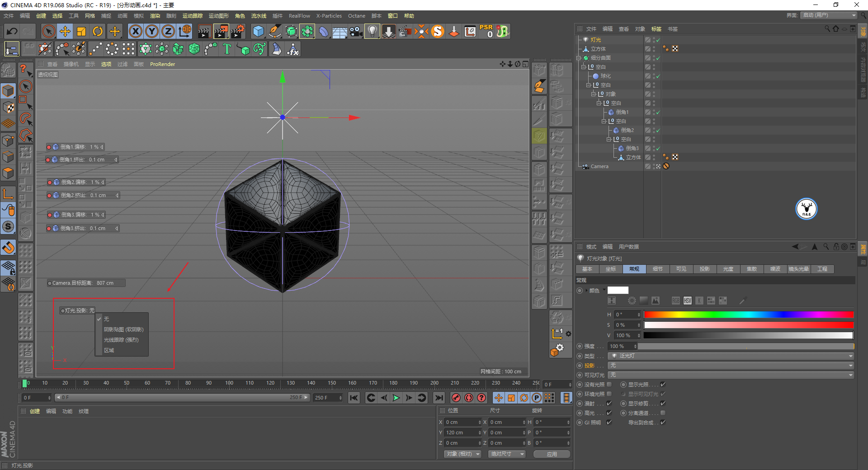The height and width of the screenshot is (470, 868).
Task: Click the PSR 0 reset icon
Action: pyautogui.click(x=486, y=31)
